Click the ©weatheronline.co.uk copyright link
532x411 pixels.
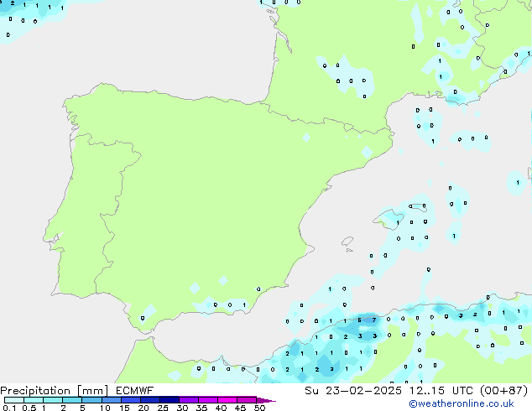tap(462, 403)
